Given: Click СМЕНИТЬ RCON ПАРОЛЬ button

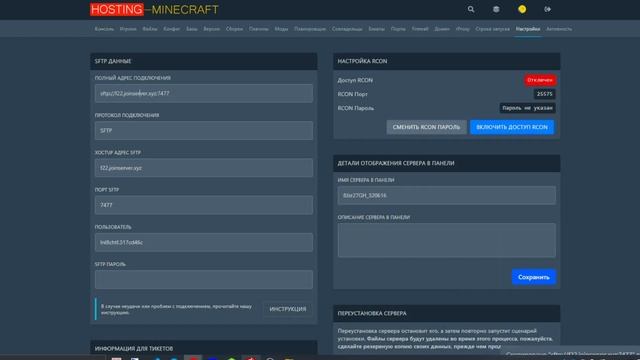Looking at the screenshot, I should [x=426, y=127].
